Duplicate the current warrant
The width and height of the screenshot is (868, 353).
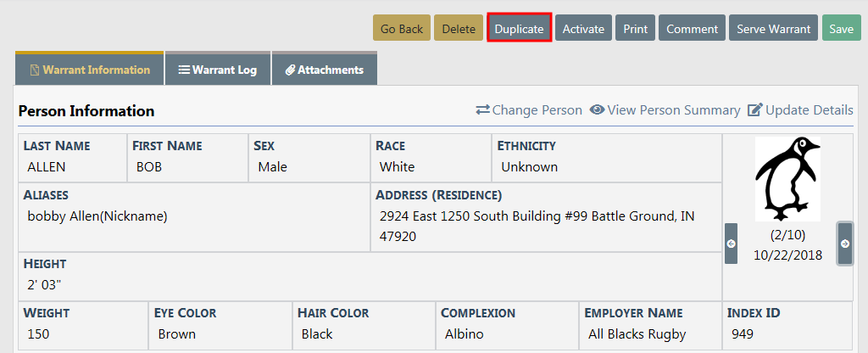click(x=520, y=29)
